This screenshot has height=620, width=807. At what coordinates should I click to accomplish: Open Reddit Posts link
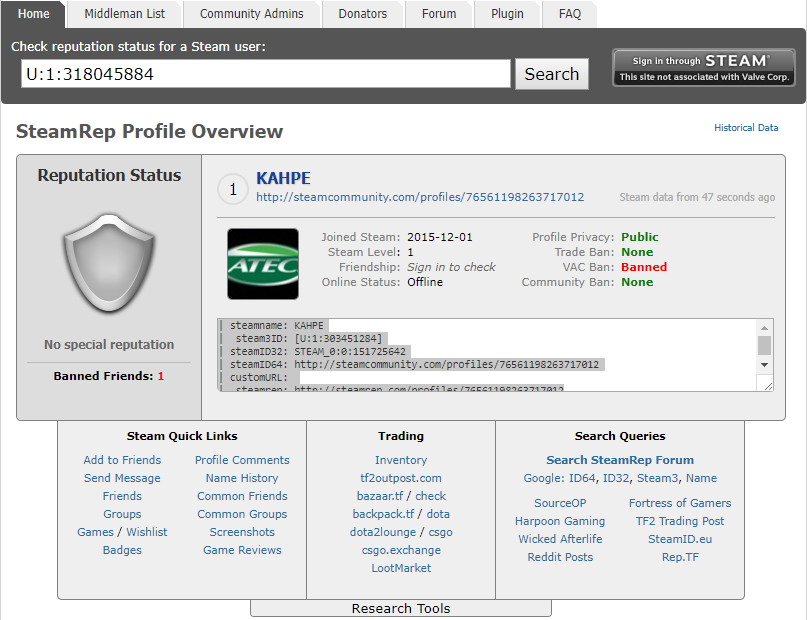pos(560,557)
